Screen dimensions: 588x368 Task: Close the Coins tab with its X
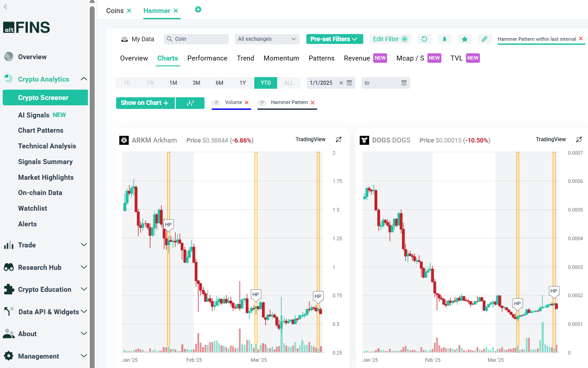(x=129, y=11)
